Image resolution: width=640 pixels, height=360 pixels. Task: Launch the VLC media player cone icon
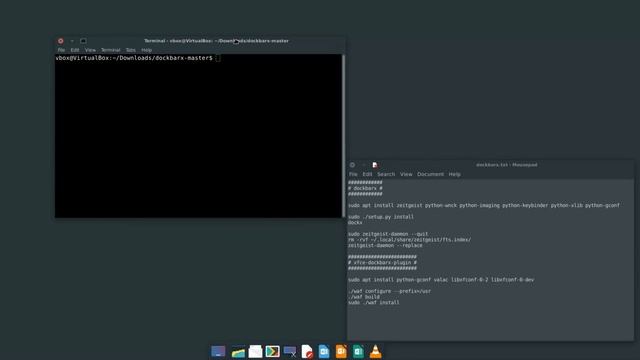(376, 351)
